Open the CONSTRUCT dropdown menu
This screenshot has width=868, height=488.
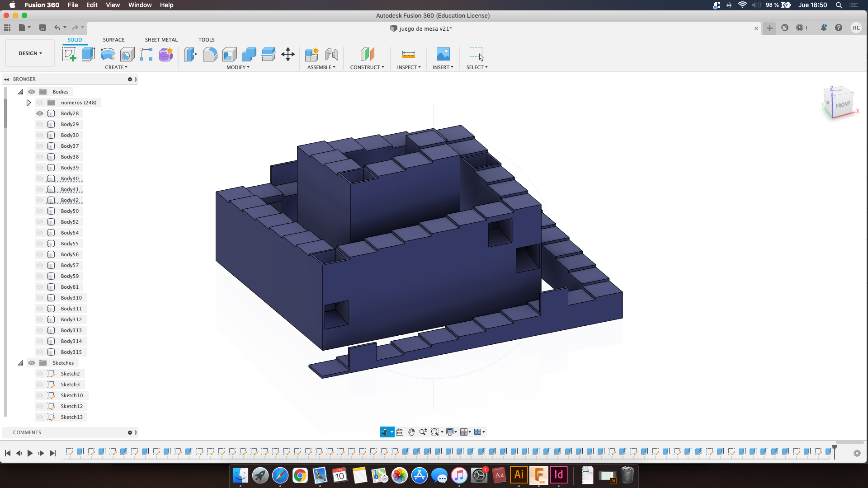point(367,67)
